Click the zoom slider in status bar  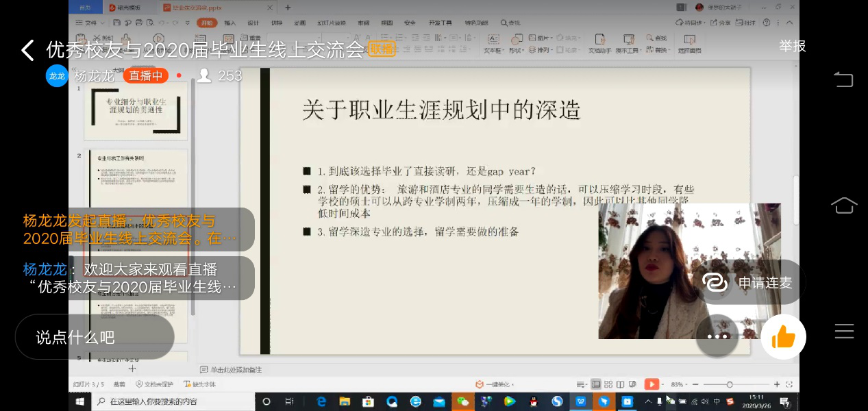[730, 384]
